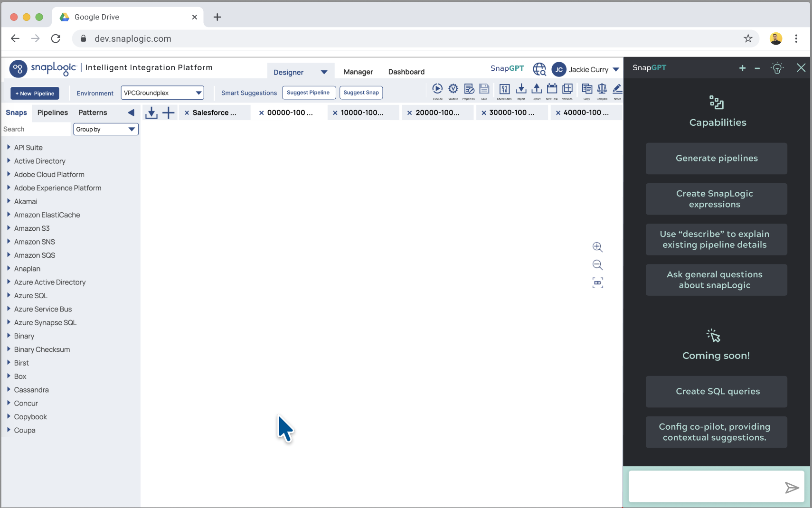
Task: Click Ask general questions about snapLogic
Action: [x=716, y=280]
